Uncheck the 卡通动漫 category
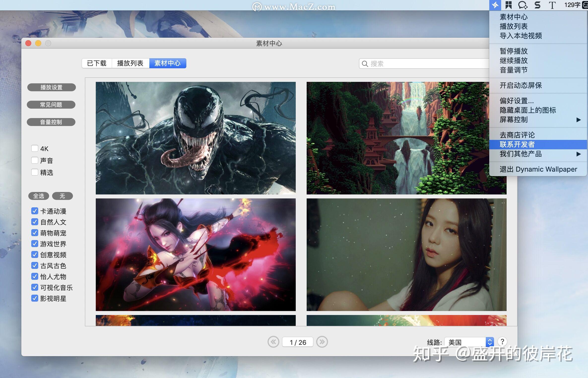588x378 pixels. coord(35,211)
